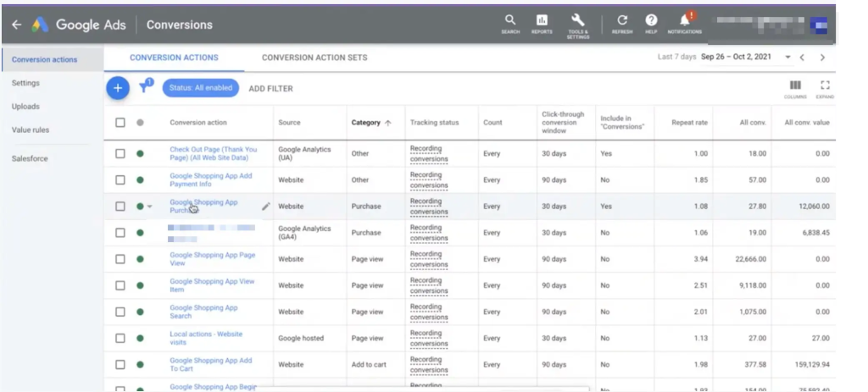Open the Notifications bell icon

click(x=685, y=20)
